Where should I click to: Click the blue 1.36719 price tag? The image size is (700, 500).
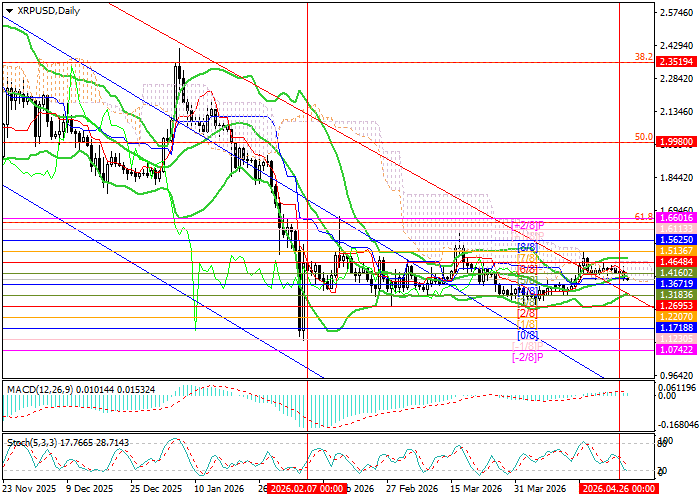pyautogui.click(x=676, y=284)
